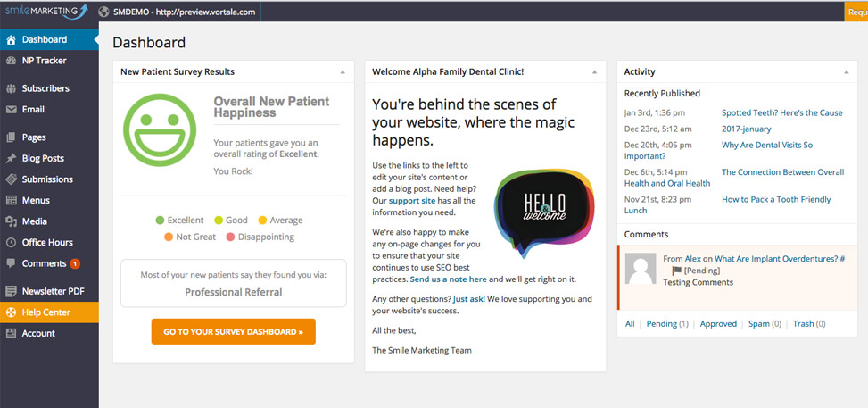This screenshot has height=408, width=868.
Task: Filter comments by Pending
Action: (662, 324)
